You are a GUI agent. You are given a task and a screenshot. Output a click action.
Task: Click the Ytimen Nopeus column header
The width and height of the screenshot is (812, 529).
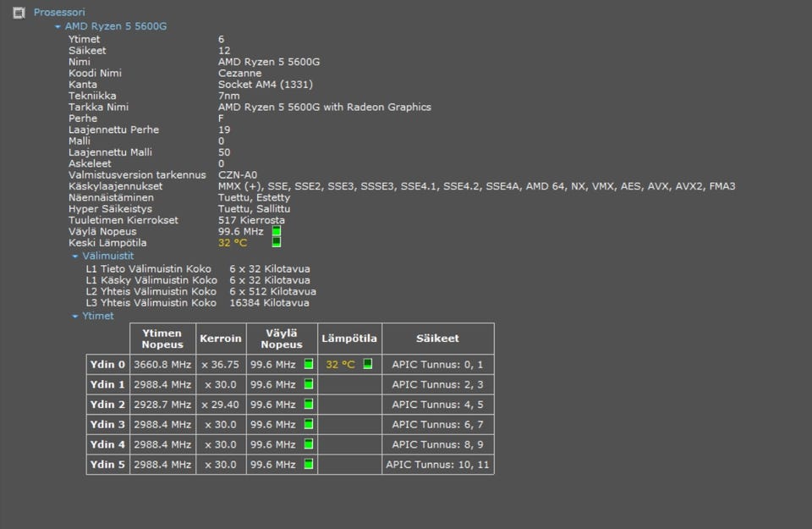[162, 339]
